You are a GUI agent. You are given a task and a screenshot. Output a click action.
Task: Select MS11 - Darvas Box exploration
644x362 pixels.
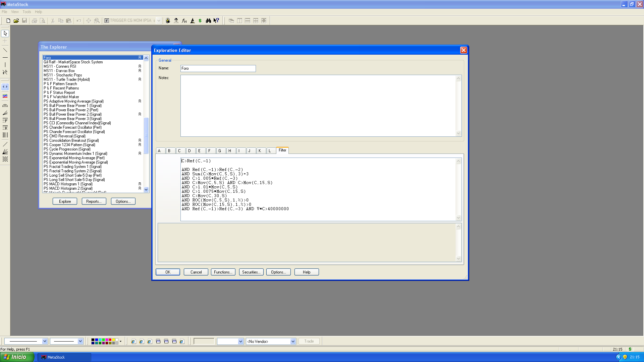pyautogui.click(x=93, y=71)
